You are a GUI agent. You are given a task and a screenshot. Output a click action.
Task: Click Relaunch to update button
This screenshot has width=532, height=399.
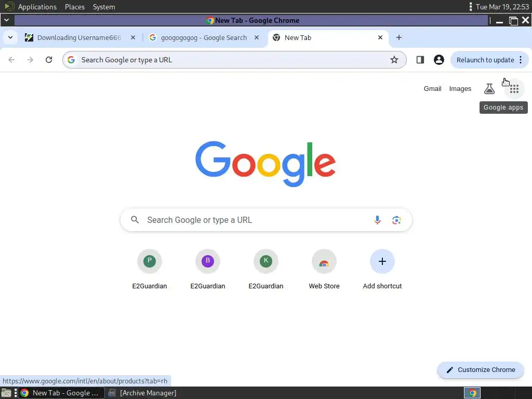pyautogui.click(x=485, y=60)
